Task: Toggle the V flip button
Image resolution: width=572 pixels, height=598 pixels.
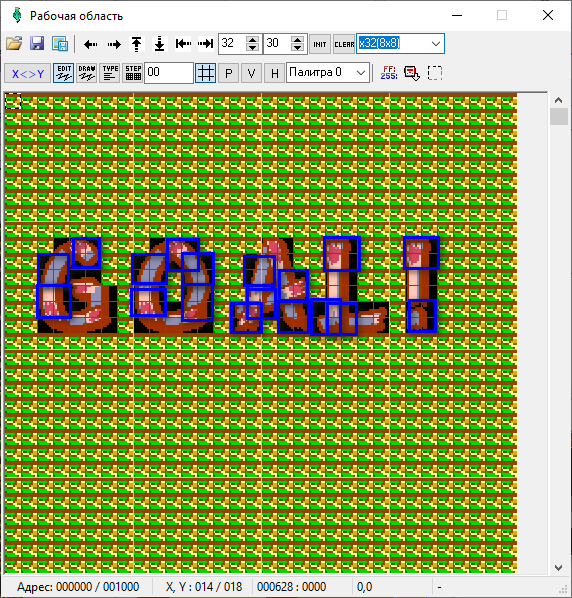Action: coord(251,73)
